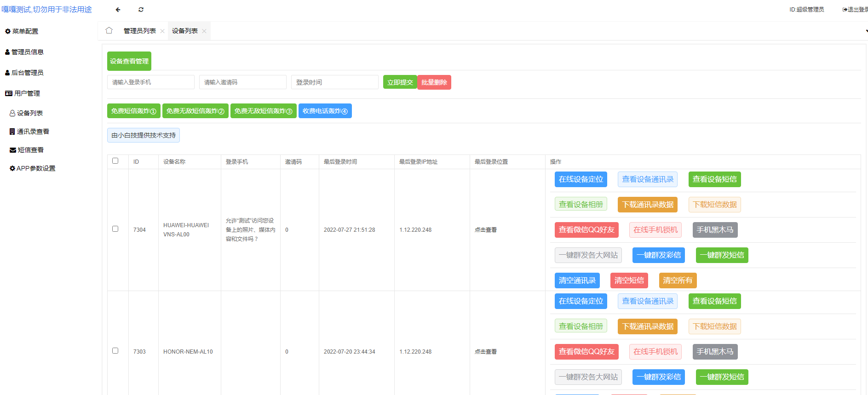Click the gear icon beside APP参数设置
Screen dimensions: 868x395
click(12, 168)
